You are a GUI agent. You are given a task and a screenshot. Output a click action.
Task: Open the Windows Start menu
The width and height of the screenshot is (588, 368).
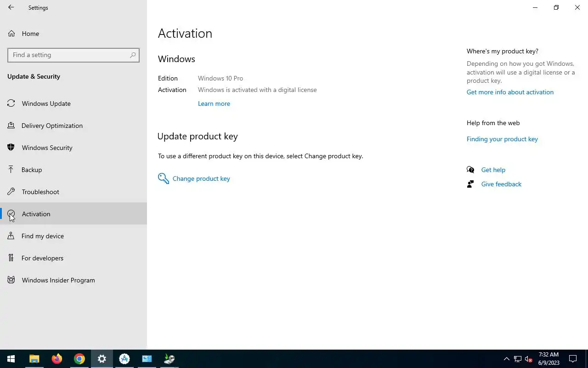coord(11,359)
